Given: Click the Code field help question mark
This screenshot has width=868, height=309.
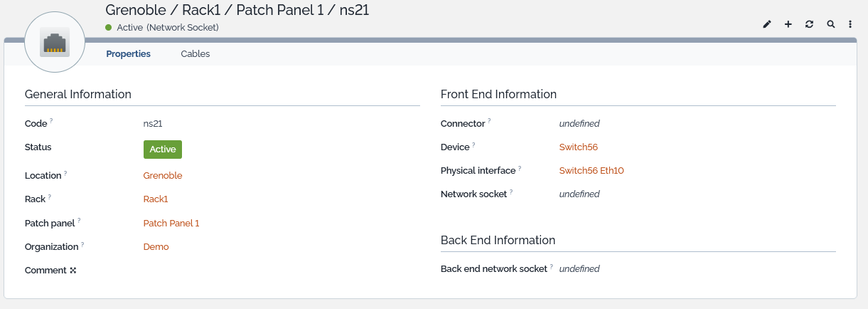Looking at the screenshot, I should coord(52,121).
